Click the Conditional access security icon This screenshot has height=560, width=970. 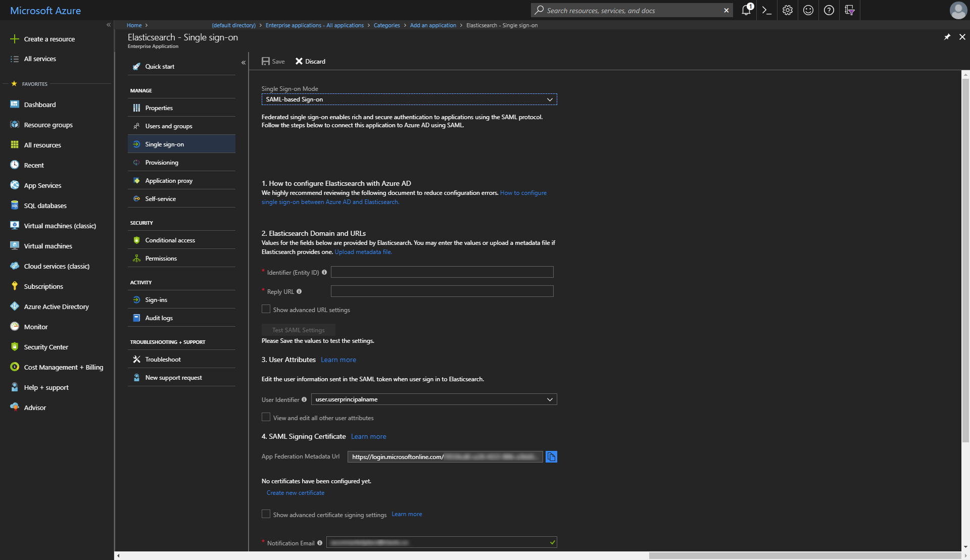(136, 239)
